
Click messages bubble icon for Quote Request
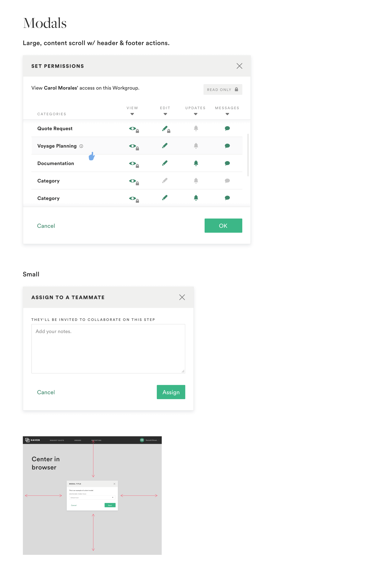coord(227,128)
